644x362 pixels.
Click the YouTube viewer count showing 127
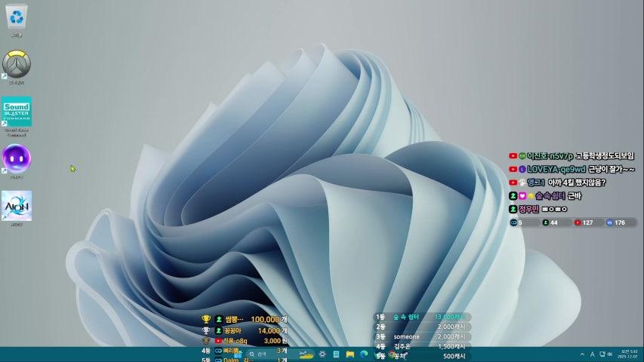(x=584, y=222)
